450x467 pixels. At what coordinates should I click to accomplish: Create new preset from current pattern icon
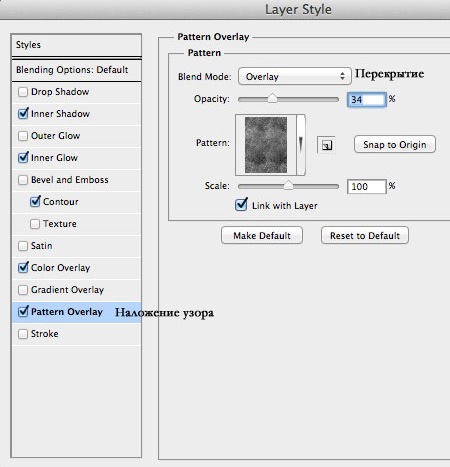[326, 145]
